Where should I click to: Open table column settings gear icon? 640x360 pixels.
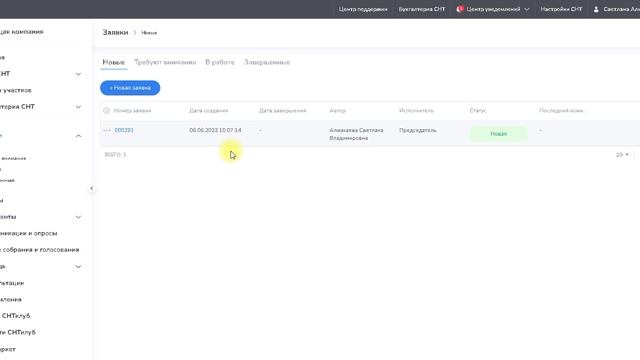(x=107, y=111)
